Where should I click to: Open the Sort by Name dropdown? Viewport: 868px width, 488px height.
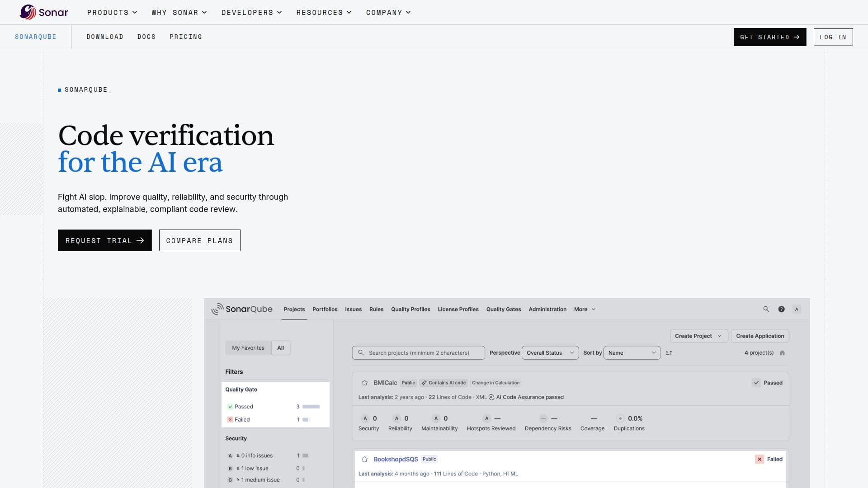632,353
